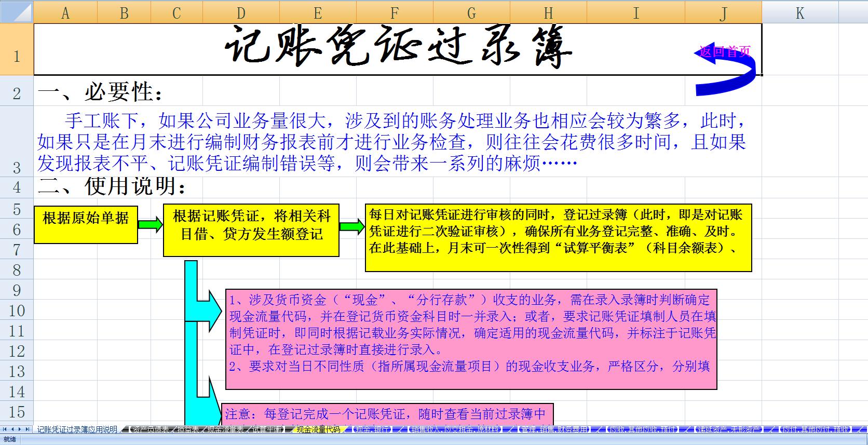Open the 现金流量表 sheet tab
Screen dimensions: 868x445
click(x=225, y=429)
